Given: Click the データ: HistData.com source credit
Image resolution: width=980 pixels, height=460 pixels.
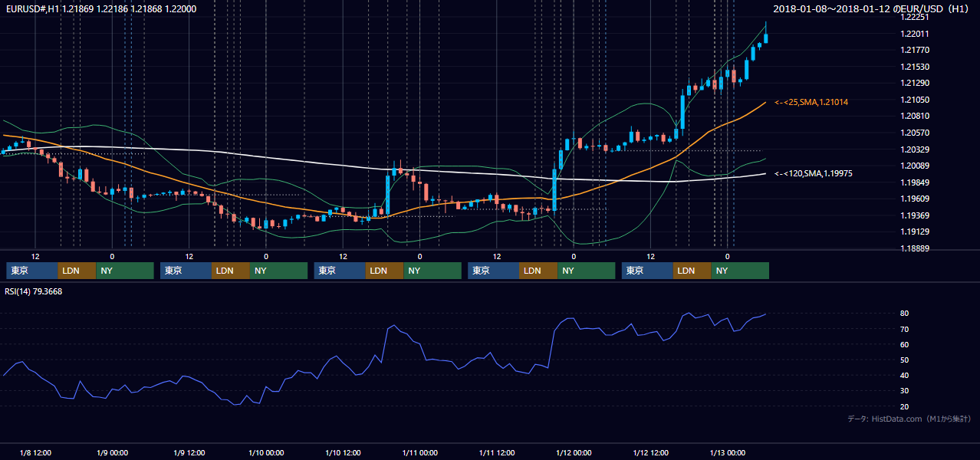Looking at the screenshot, I should pyautogui.click(x=909, y=419).
